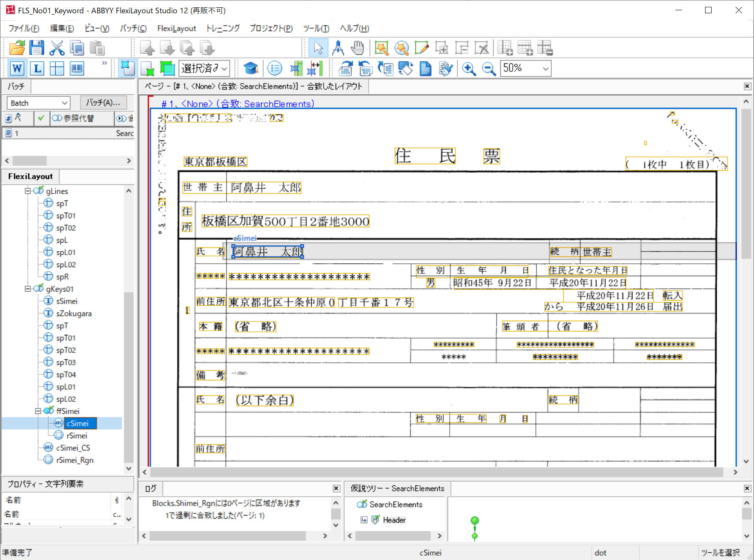Click the deskew rotating rectangle icon
This screenshot has height=560, width=754.
(x=405, y=68)
